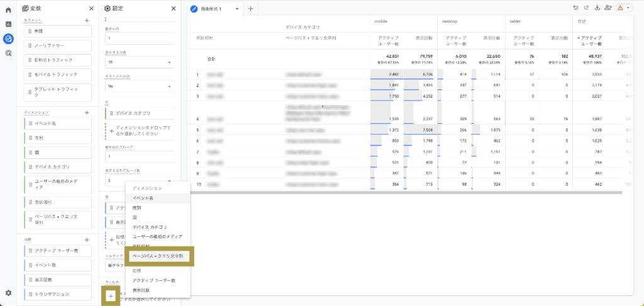Viewport: 644px width, 306px height.
Task: Download the exploration data
Action: click(597, 8)
